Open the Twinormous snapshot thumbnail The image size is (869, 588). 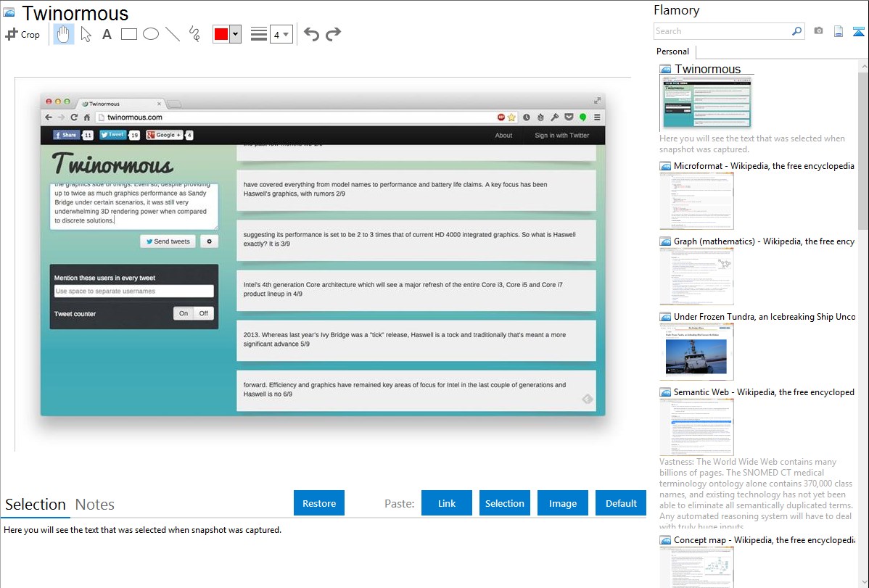705,102
